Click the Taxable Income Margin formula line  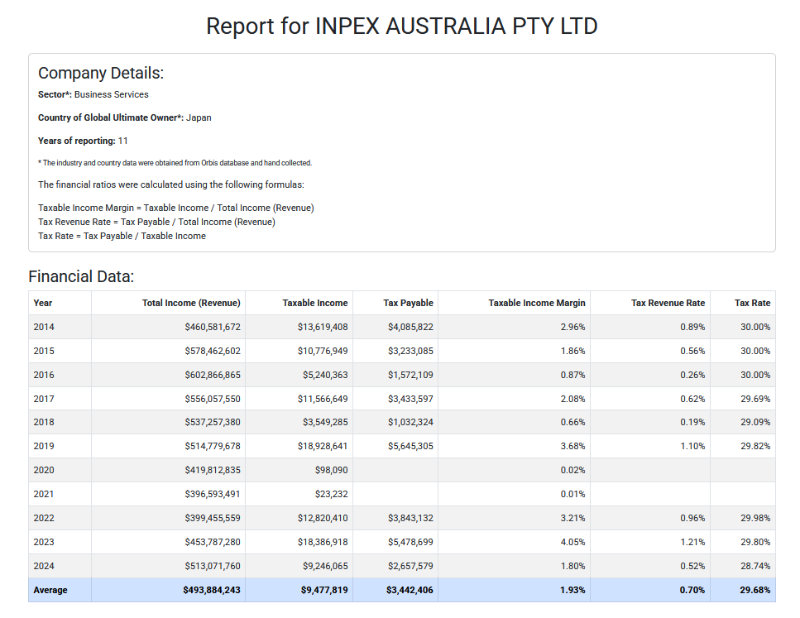pos(176,208)
